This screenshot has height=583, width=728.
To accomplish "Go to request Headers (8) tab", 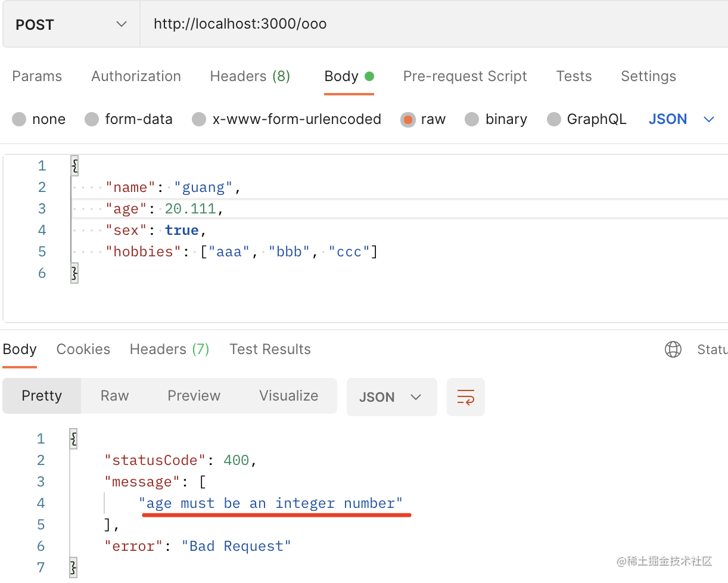I will [x=250, y=76].
